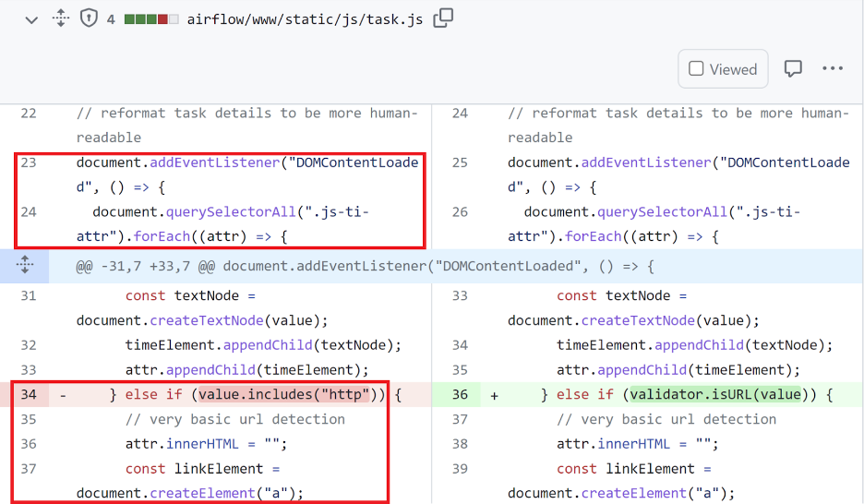Click left line number 37
Image resolution: width=864 pixels, height=504 pixels.
click(x=29, y=469)
